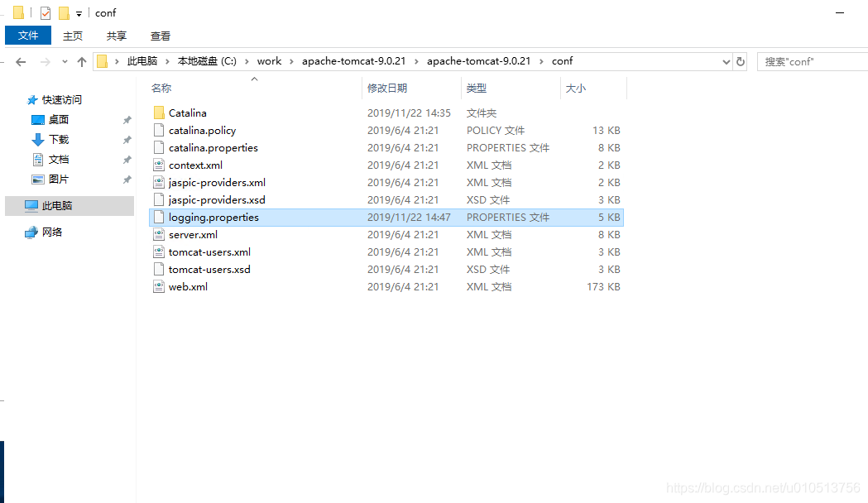
Task: Expand chevron before conf in address bar
Action: pos(541,61)
